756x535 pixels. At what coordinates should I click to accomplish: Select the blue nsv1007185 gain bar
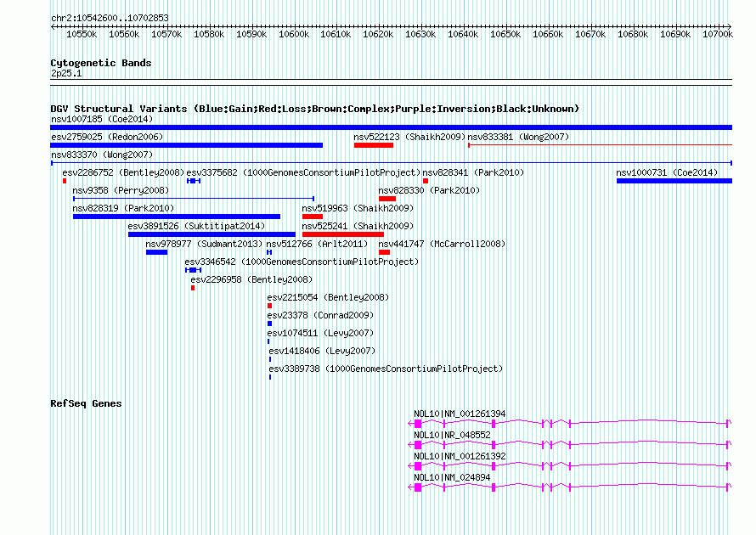click(391, 127)
